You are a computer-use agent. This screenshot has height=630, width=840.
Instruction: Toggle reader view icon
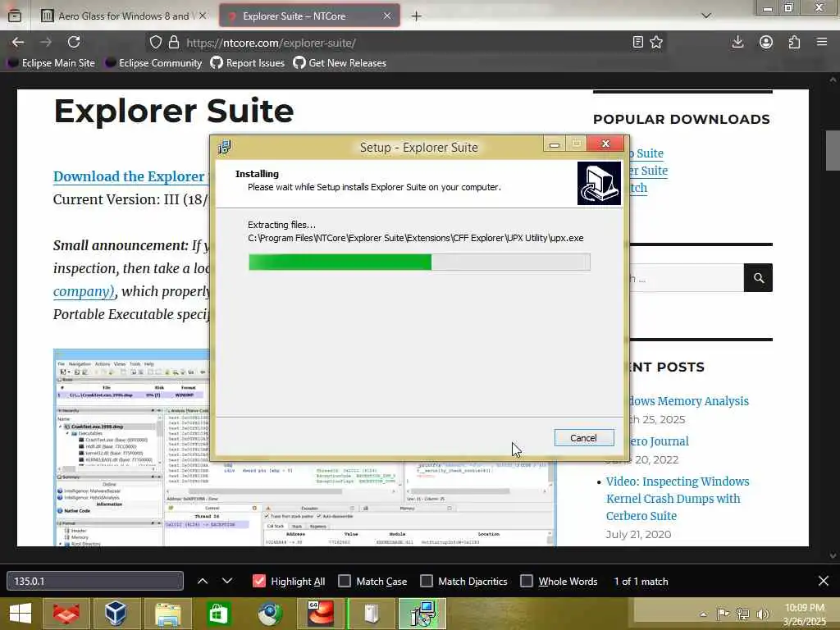[x=637, y=43]
